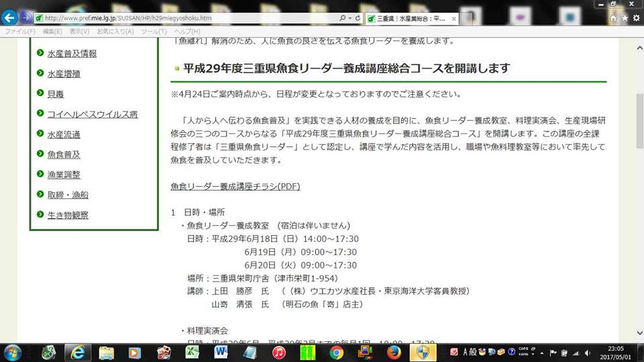Open the media player taskbar icon
Image resolution: width=644 pixels, height=362 pixels.
pos(135,353)
